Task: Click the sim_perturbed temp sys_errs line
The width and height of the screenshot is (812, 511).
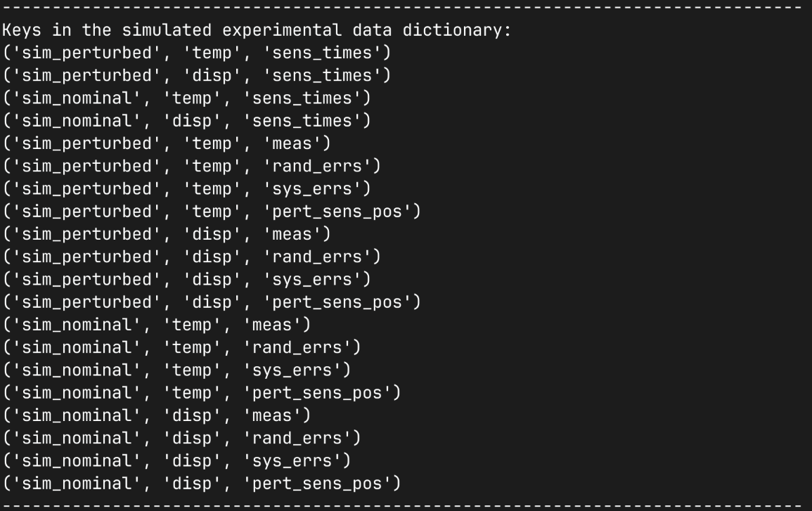Action: (187, 188)
